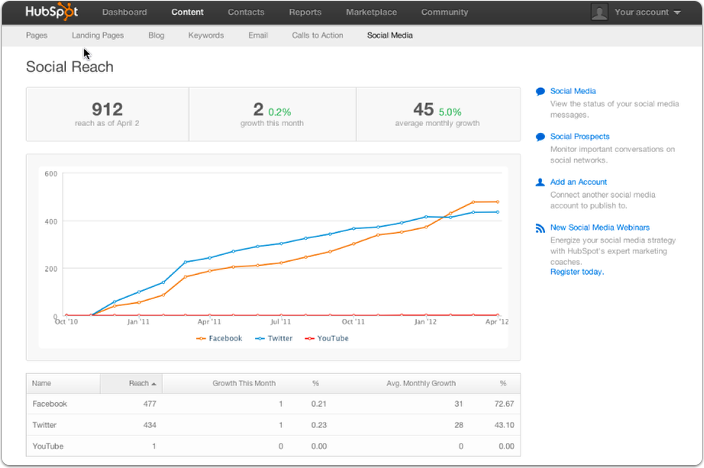This screenshot has height=468, width=704.
Task: Toggle the Twitter series in chart legend
Action: (x=274, y=338)
